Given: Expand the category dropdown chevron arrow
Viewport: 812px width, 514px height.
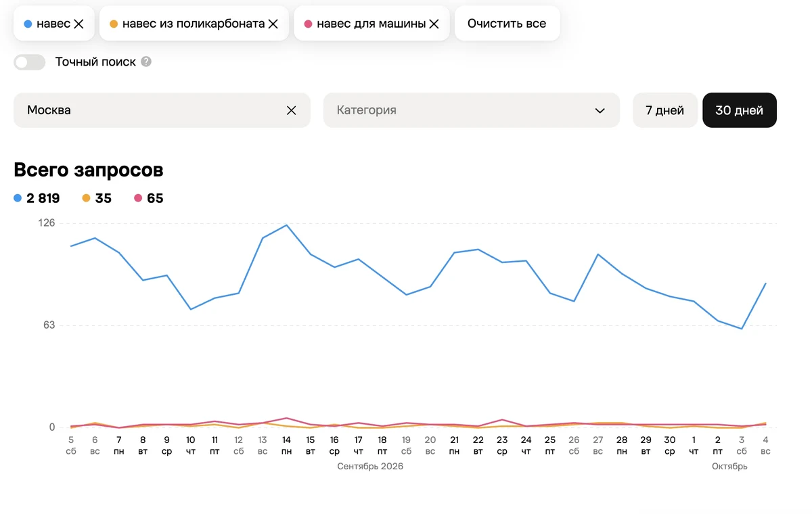Looking at the screenshot, I should tap(600, 110).
